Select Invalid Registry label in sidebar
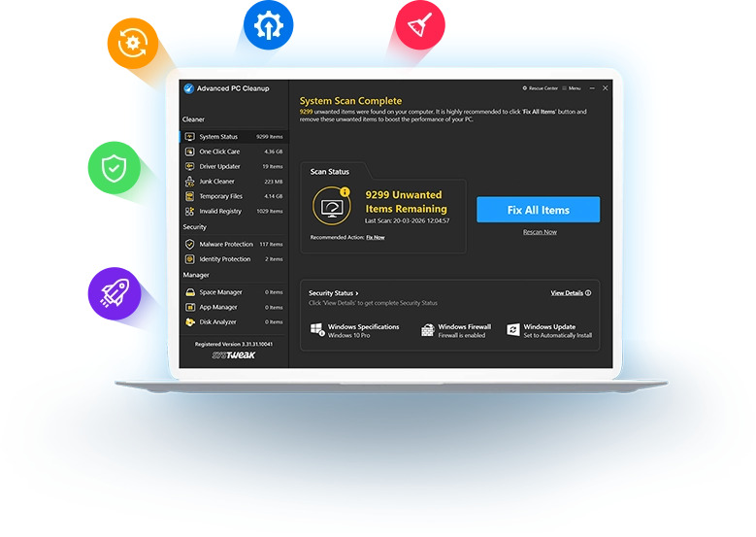 220,212
